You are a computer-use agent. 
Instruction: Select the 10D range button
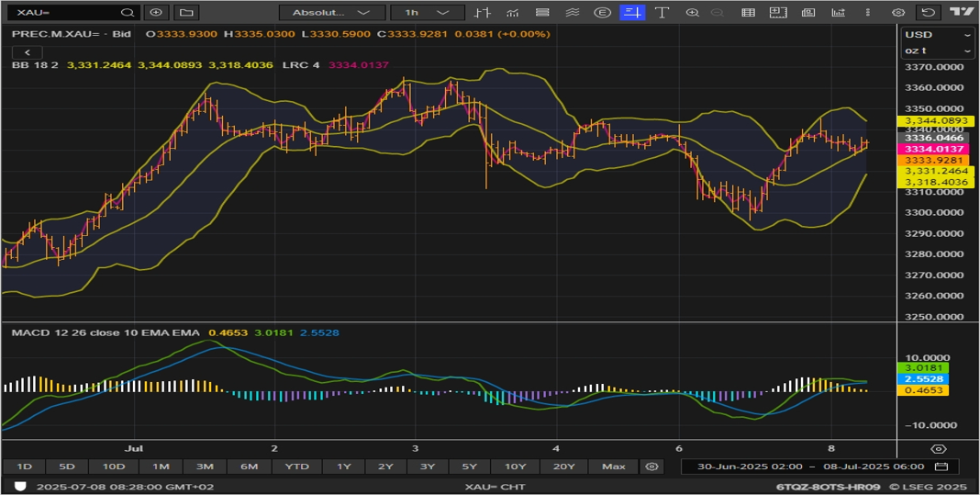click(113, 467)
